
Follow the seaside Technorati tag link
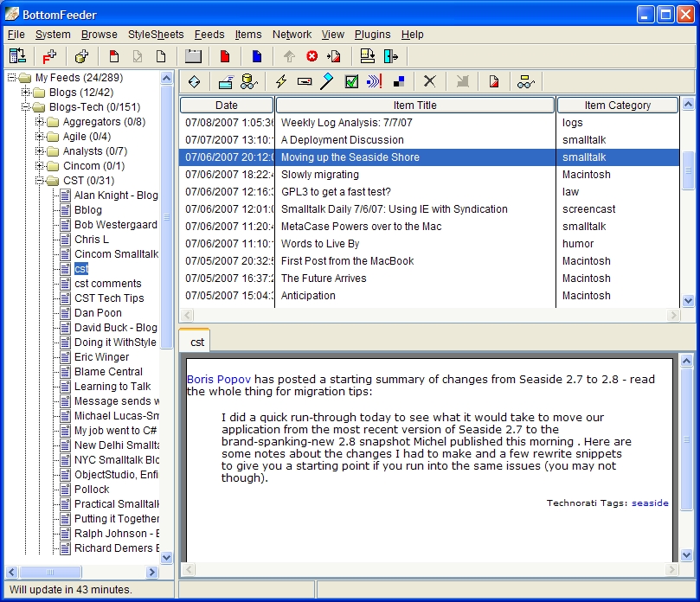pyautogui.click(x=650, y=503)
